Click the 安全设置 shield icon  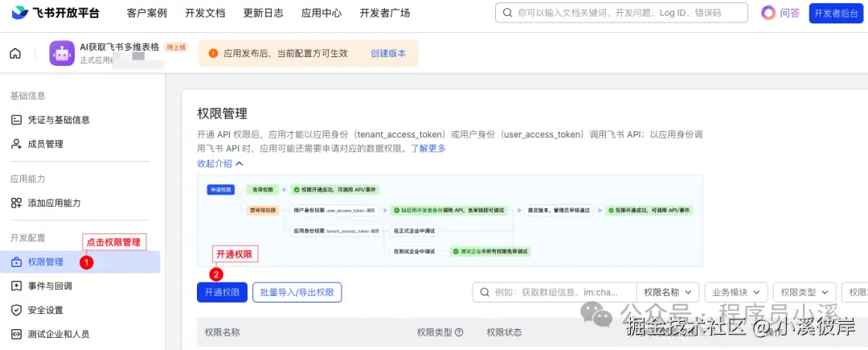[x=16, y=310]
